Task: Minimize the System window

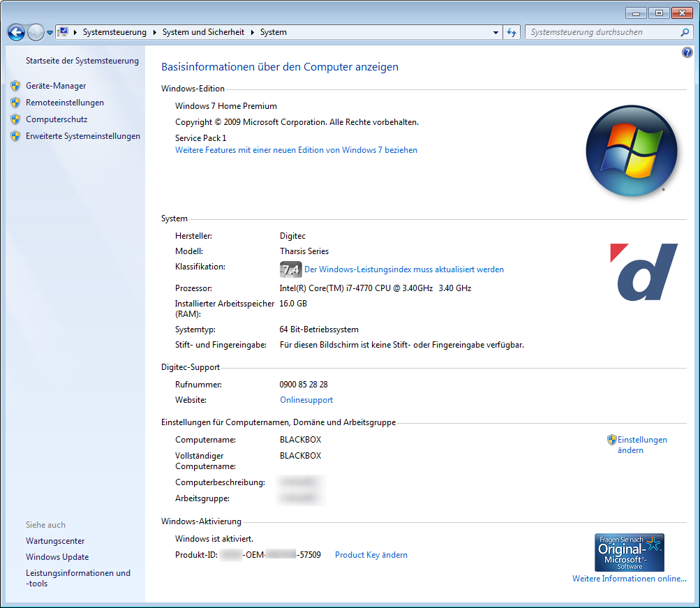Action: [x=636, y=13]
